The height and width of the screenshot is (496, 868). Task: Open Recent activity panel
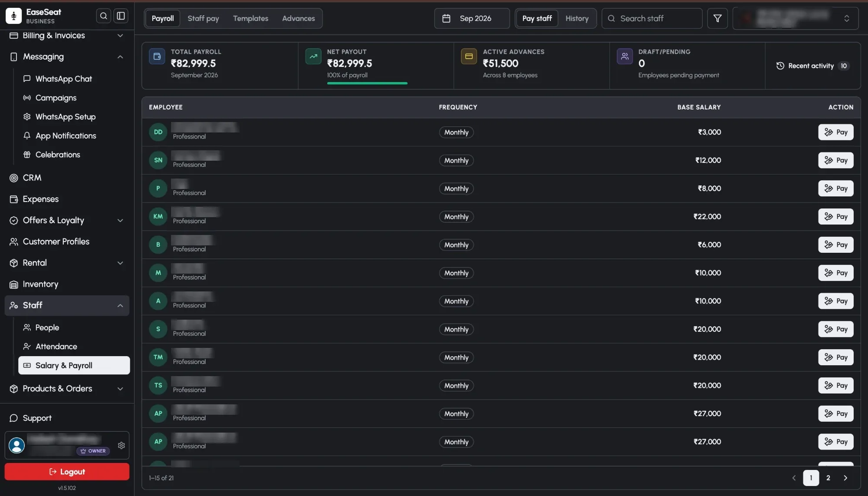pyautogui.click(x=812, y=66)
